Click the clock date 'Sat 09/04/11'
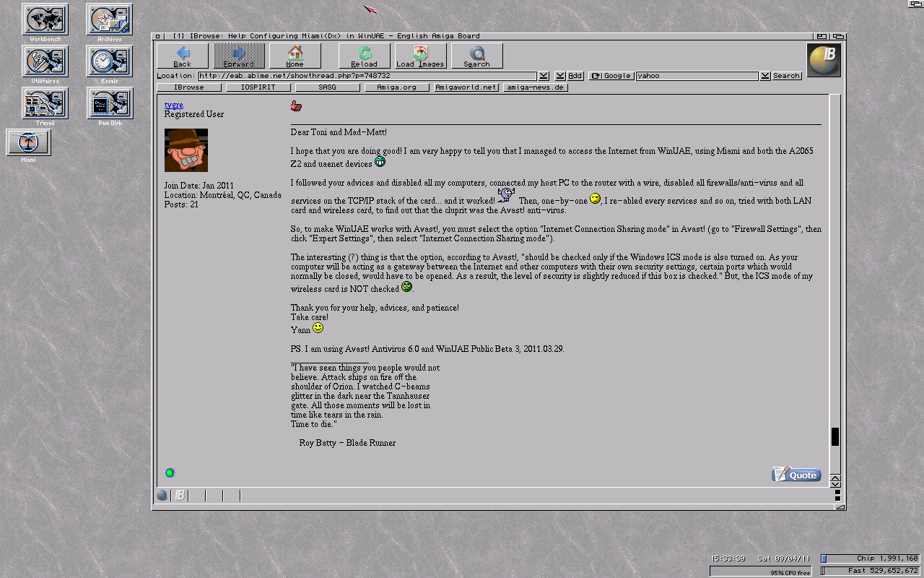The width and height of the screenshot is (924, 578). pos(784,558)
